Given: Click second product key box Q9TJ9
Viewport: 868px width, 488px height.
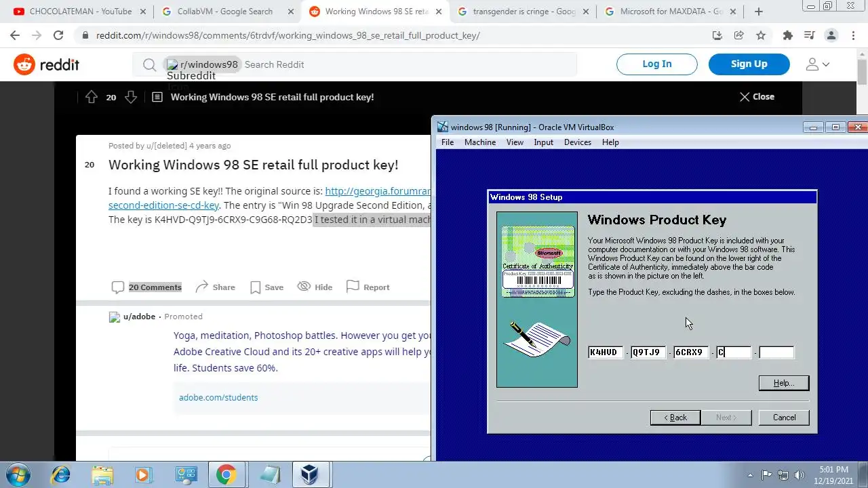Looking at the screenshot, I should pos(648,352).
